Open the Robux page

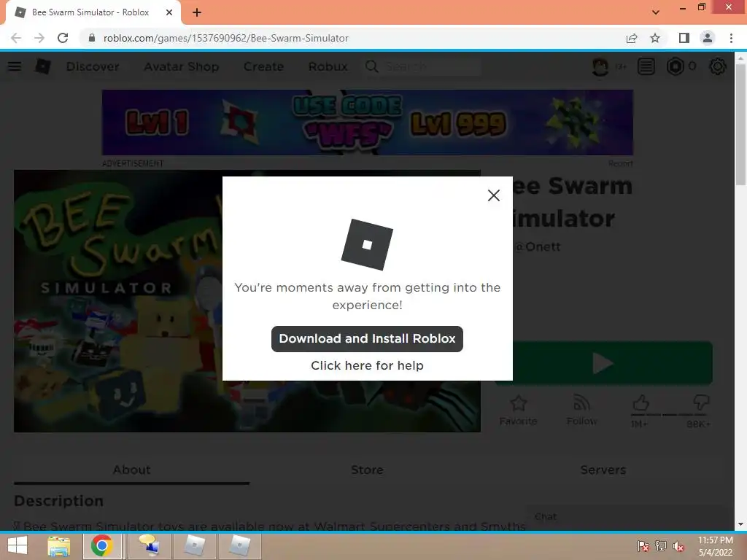[328, 66]
